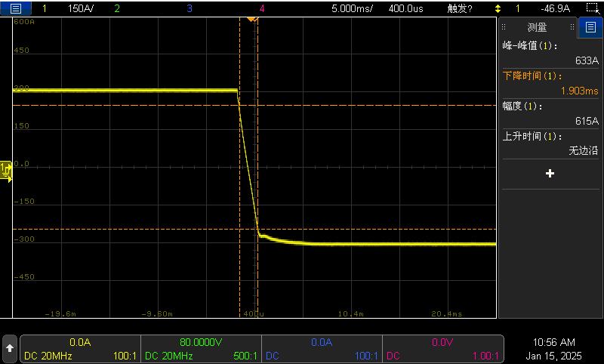Click the orange trigger time reference triangle
The width and height of the screenshot is (604, 364).
tap(252, 19)
